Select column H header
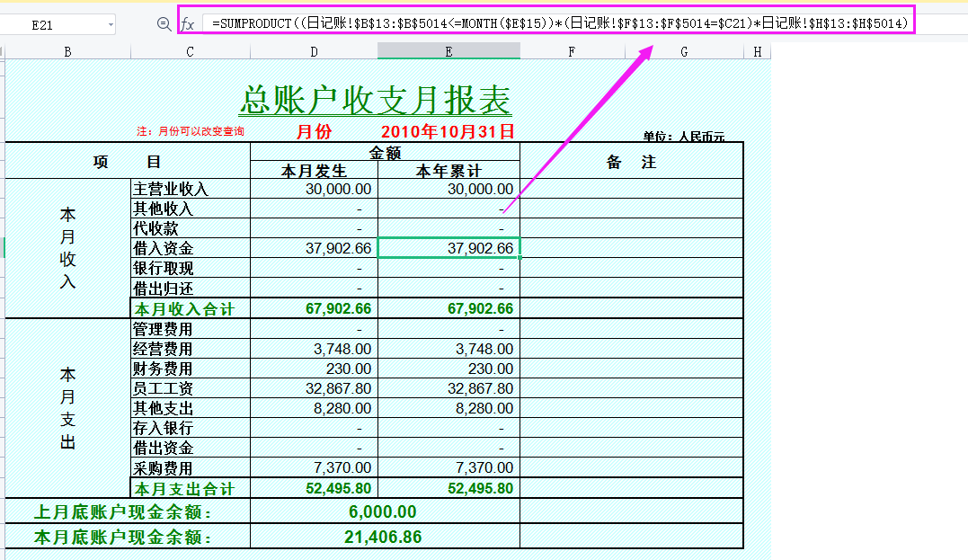 click(756, 51)
